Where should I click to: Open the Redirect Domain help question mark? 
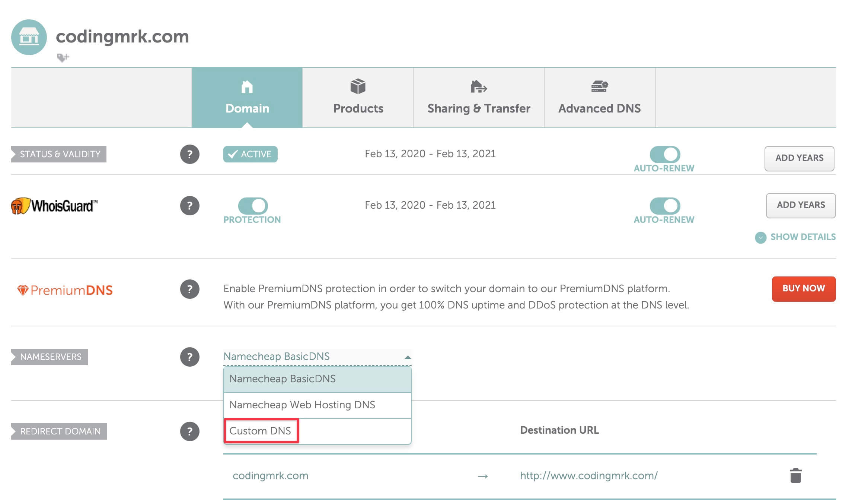tap(190, 431)
